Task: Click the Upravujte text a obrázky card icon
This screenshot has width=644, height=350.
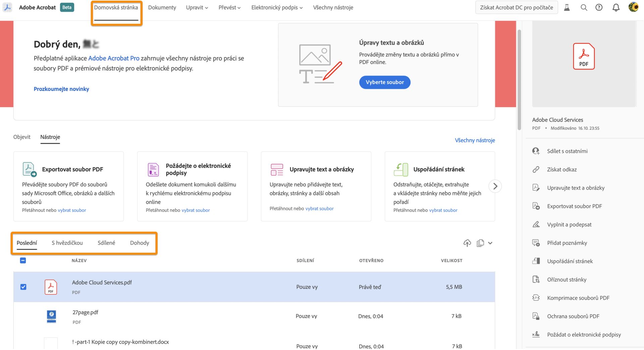Action: [x=277, y=169]
